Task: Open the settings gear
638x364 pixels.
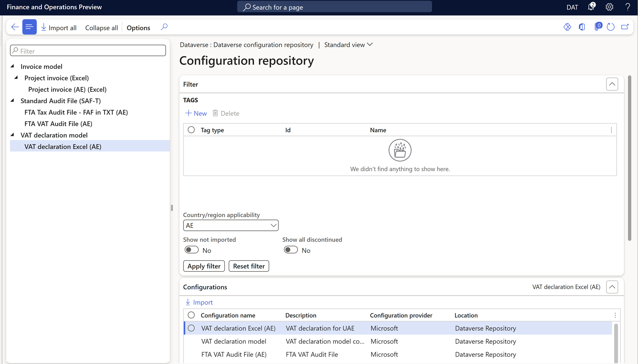Action: (609, 7)
